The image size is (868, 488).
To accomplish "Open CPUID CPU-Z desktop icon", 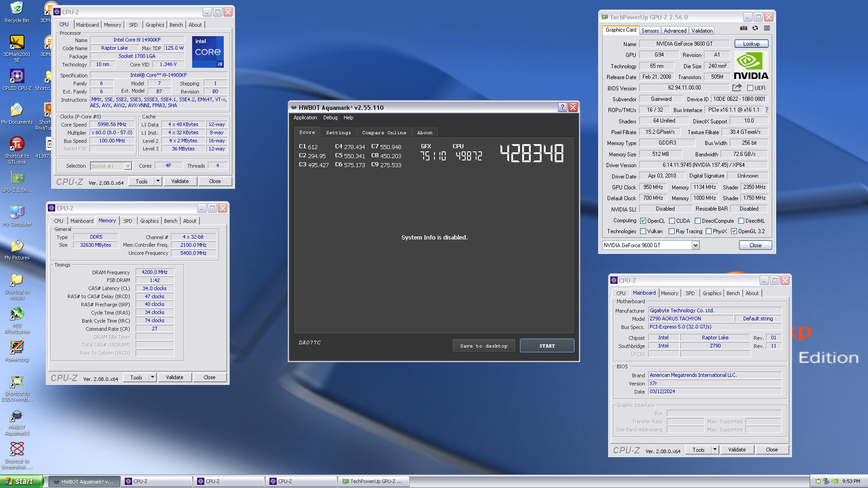I will pyautogui.click(x=17, y=80).
